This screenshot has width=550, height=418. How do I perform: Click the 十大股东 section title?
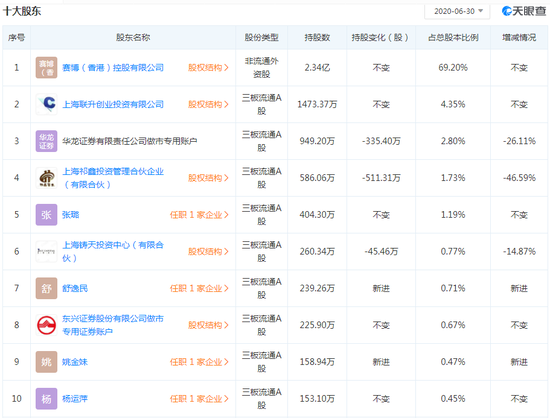pyautogui.click(x=22, y=11)
